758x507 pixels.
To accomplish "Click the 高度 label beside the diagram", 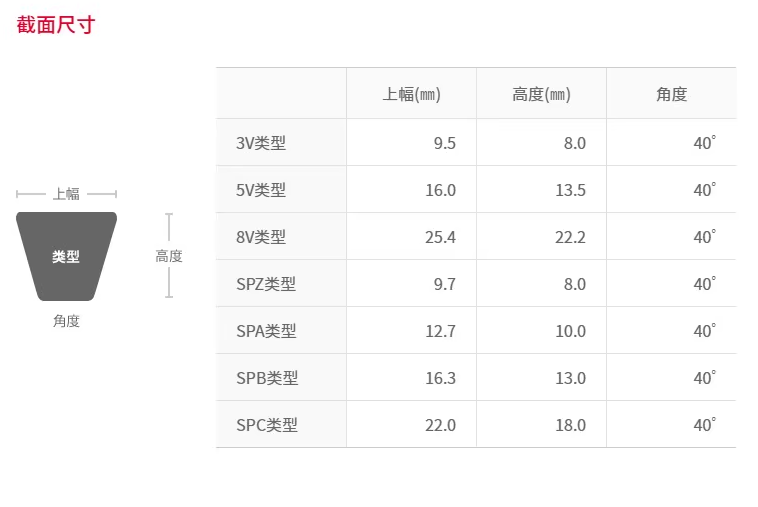I will coord(169,256).
